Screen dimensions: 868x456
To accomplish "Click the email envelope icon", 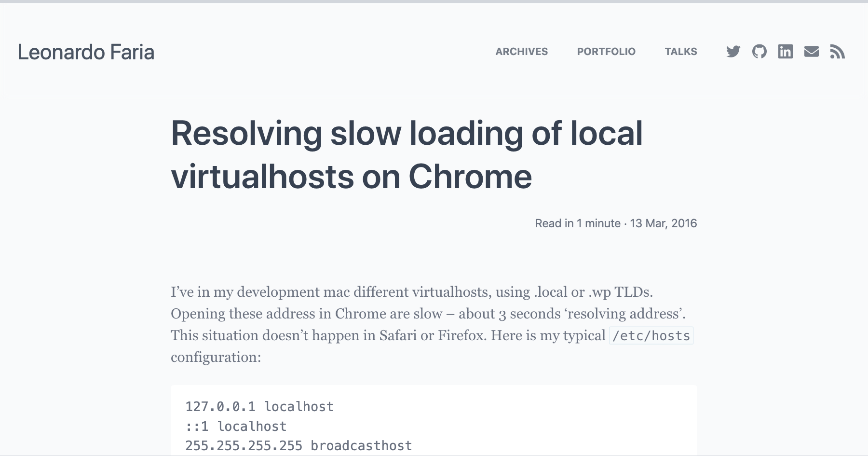I will point(812,52).
